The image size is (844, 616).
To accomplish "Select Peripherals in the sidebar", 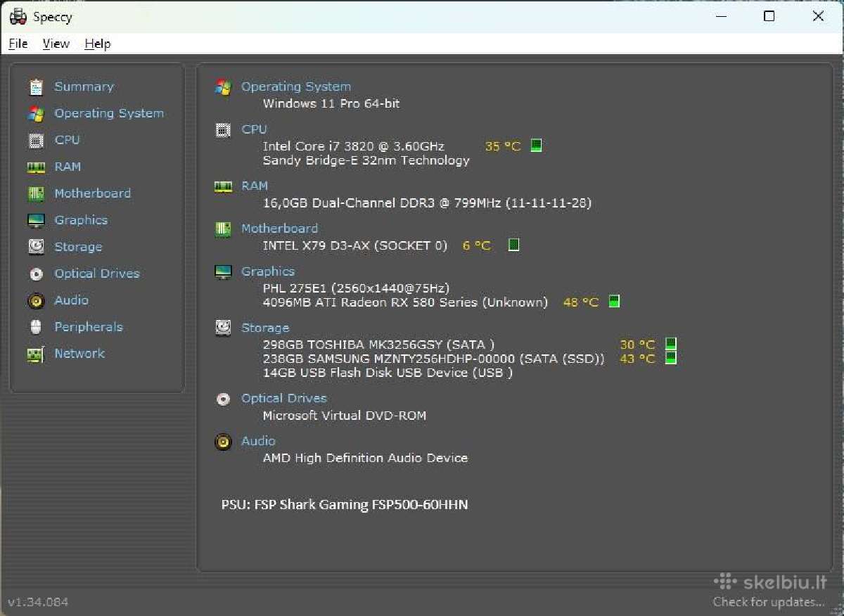I will pos(89,327).
